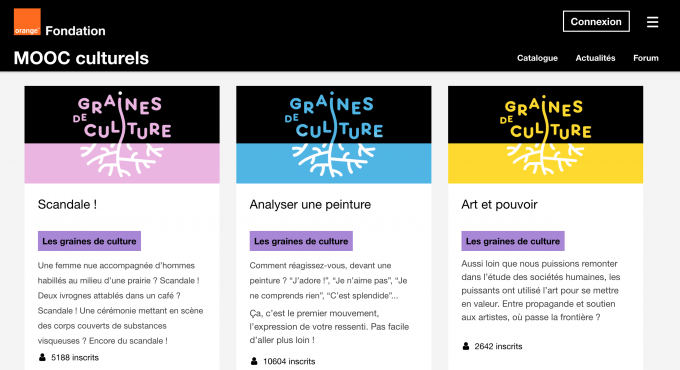
Task: Open the pink Graines de Culture banner
Action: click(x=122, y=134)
